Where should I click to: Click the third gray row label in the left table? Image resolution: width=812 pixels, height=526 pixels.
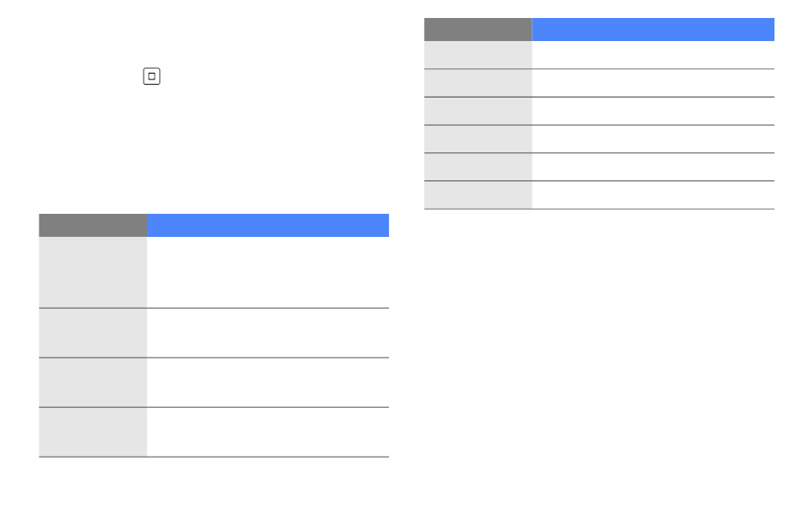pos(92,382)
